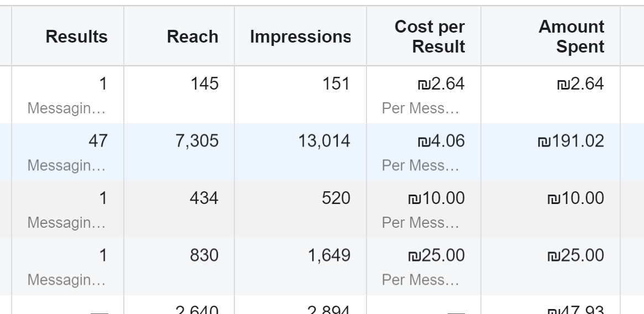This screenshot has height=314, width=644.
Task: Select the impressions value 151
Action: (x=336, y=84)
